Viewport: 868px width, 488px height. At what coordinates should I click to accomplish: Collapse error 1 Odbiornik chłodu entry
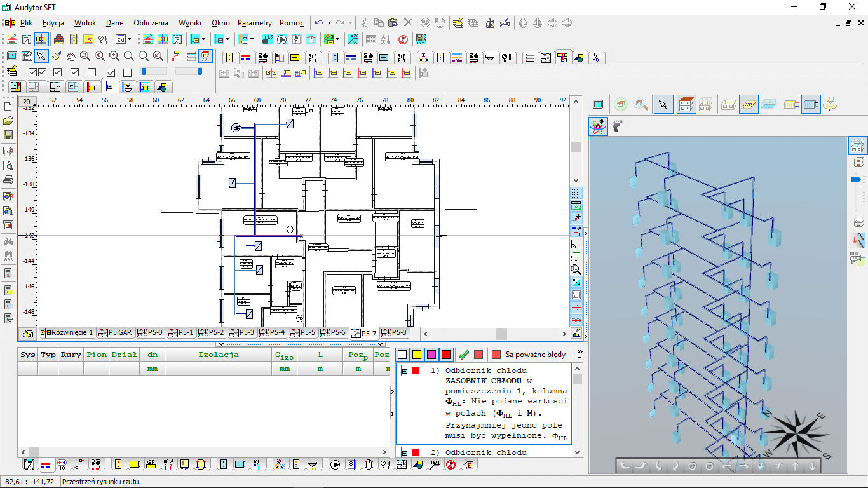(x=403, y=370)
